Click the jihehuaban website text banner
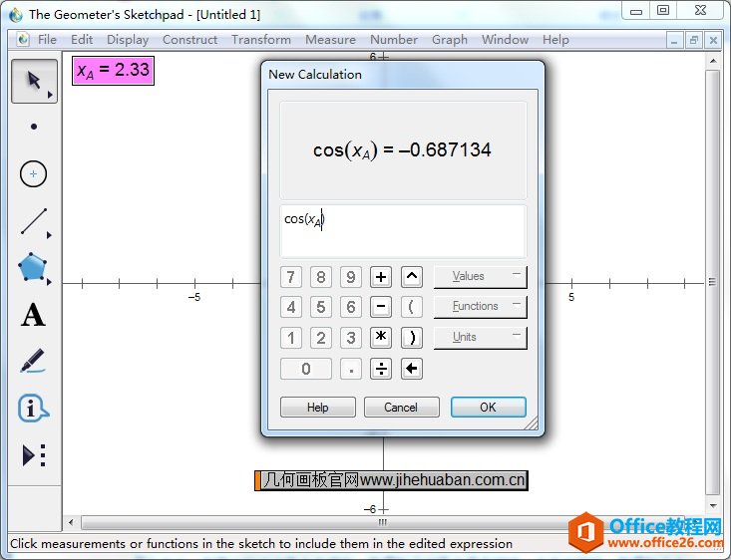The height and width of the screenshot is (560, 731). point(392,480)
